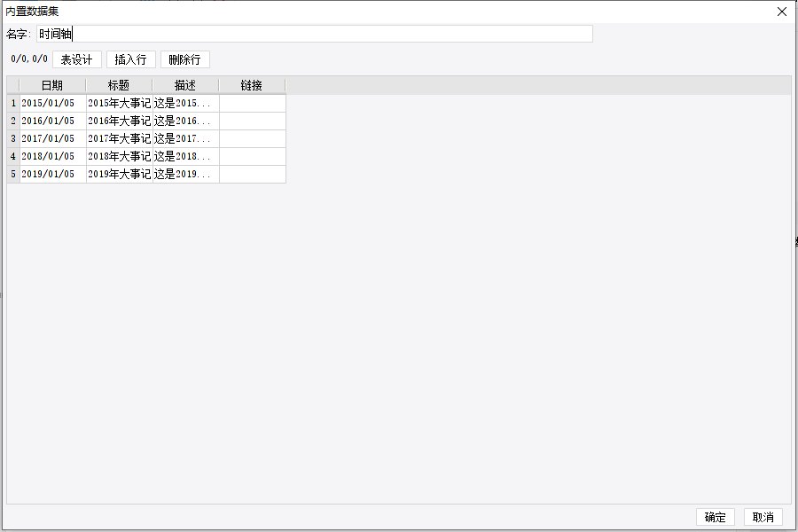This screenshot has width=798, height=532.
Task: Confirm with the 确定 button
Action: point(715,517)
